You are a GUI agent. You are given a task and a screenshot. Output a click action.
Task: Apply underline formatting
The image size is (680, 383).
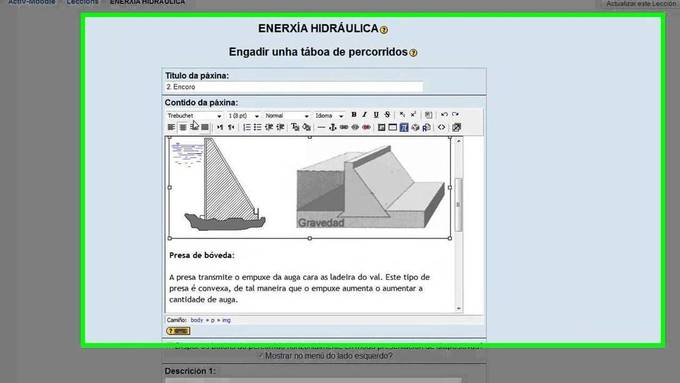pos(376,115)
